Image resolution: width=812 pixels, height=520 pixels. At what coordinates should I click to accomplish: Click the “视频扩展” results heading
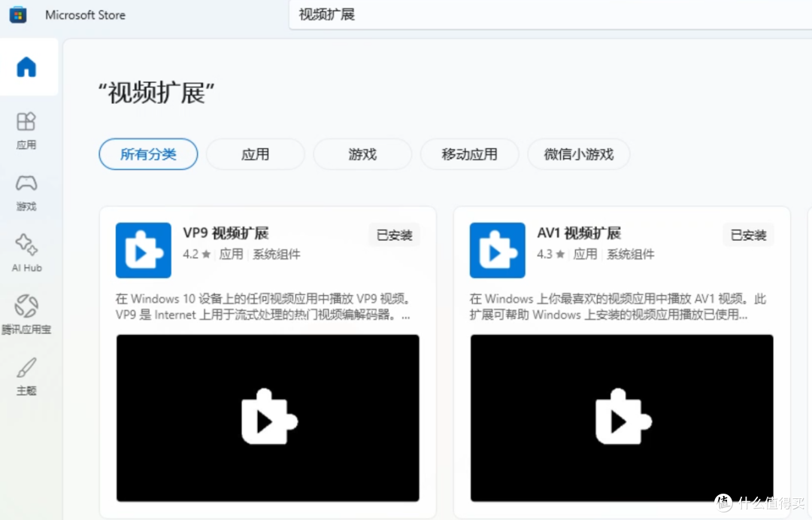click(156, 93)
